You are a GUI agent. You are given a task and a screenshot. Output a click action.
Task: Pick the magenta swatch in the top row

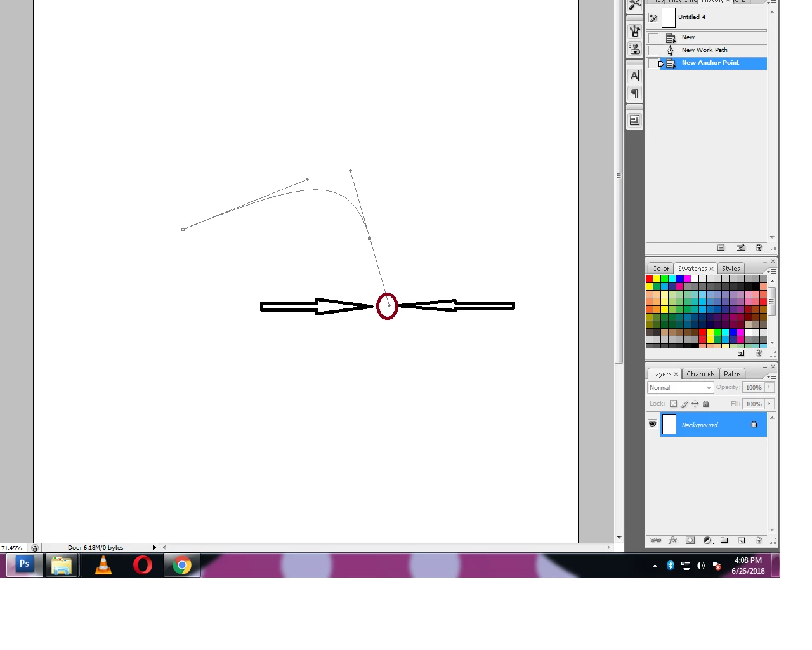pyautogui.click(x=688, y=279)
